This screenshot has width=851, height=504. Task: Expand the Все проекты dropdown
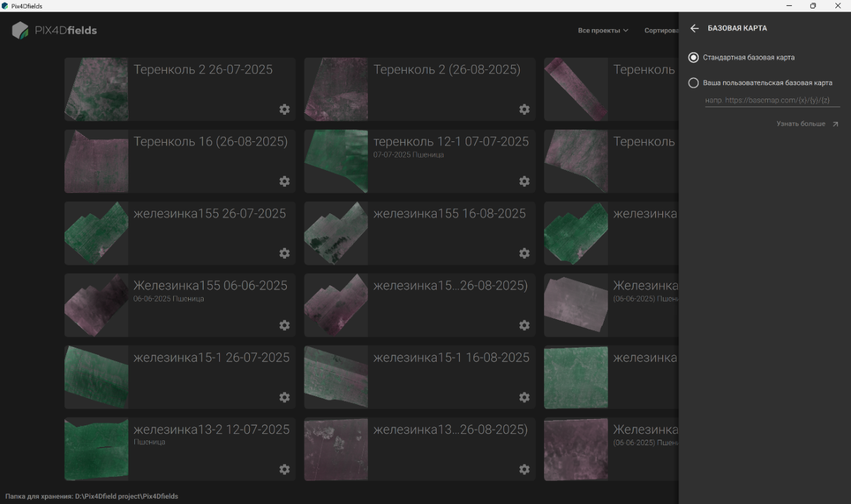pyautogui.click(x=603, y=30)
